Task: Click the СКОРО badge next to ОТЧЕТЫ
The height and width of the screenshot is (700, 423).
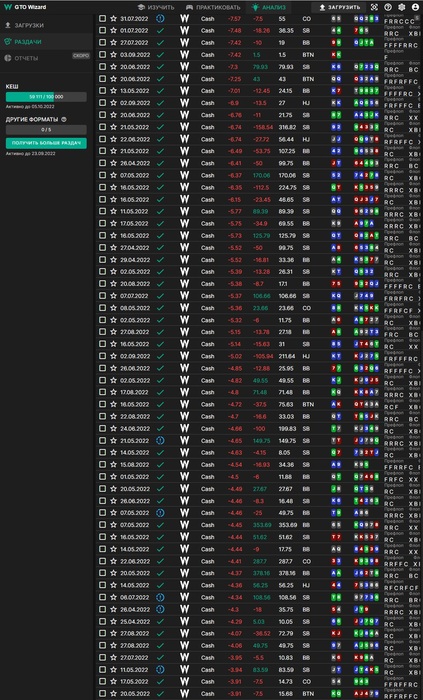Action: click(x=81, y=56)
